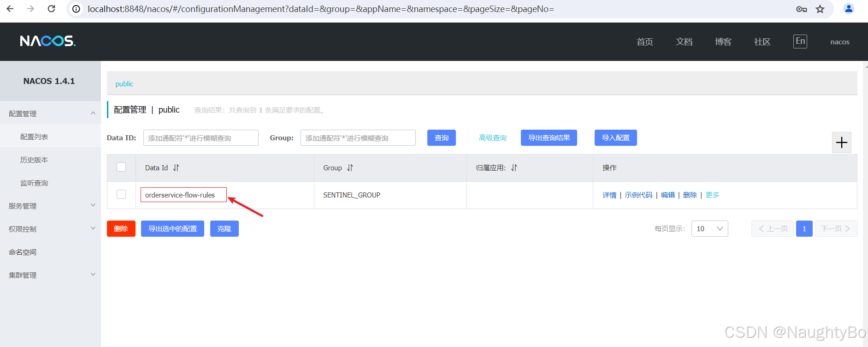Click the NACOS logo

click(48, 41)
